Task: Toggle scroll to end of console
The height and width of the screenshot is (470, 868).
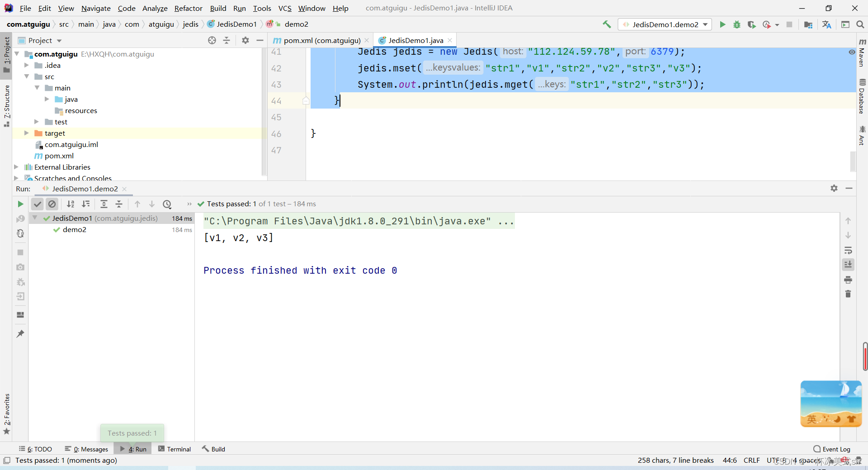Action: click(x=848, y=265)
